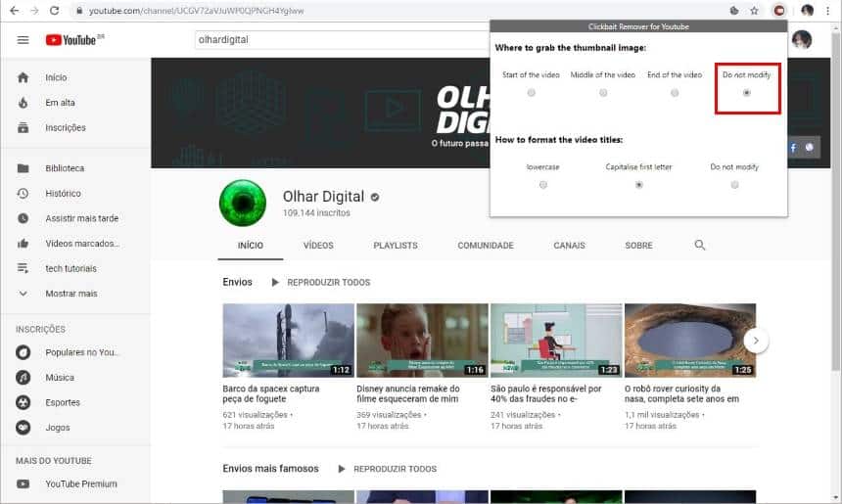The image size is (842, 504).
Task: Click the YouTube search field with olhardigital
Action: pos(342,40)
